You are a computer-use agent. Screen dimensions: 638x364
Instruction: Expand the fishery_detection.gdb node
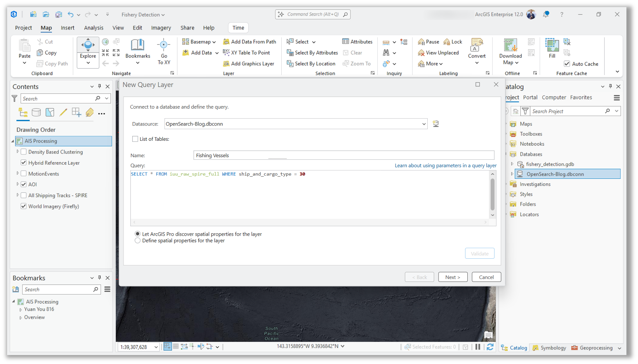512,164
